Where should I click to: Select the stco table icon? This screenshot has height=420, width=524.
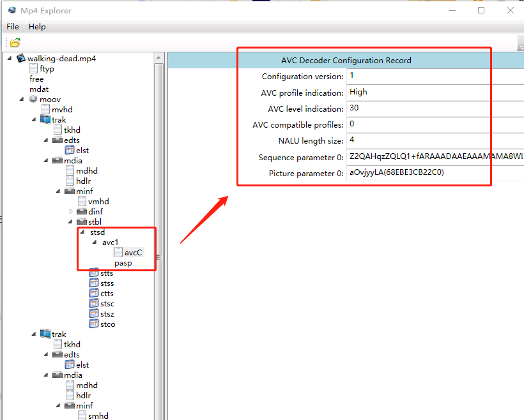tap(94, 324)
